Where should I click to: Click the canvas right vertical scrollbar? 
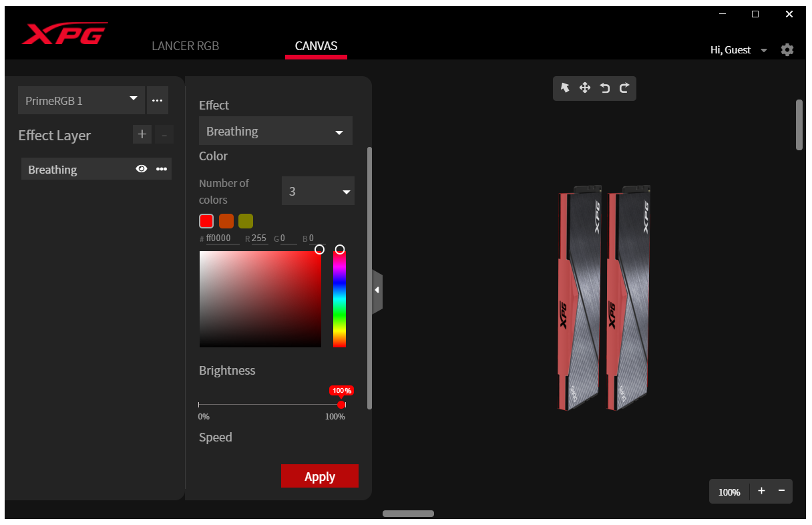799,125
